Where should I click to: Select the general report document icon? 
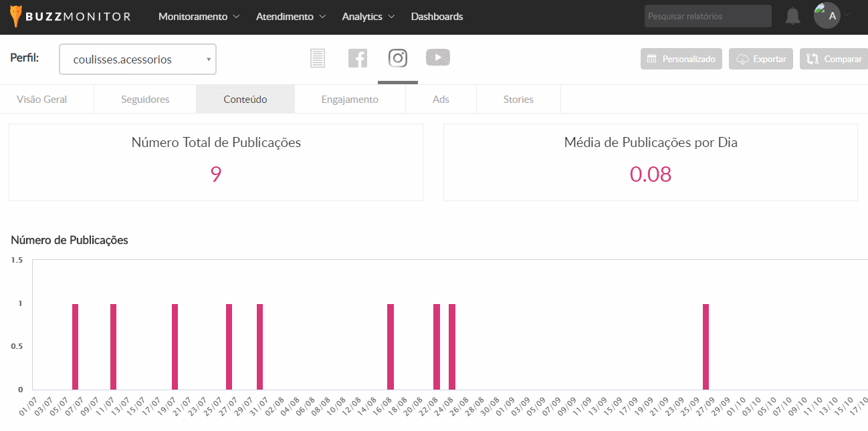[x=318, y=59]
